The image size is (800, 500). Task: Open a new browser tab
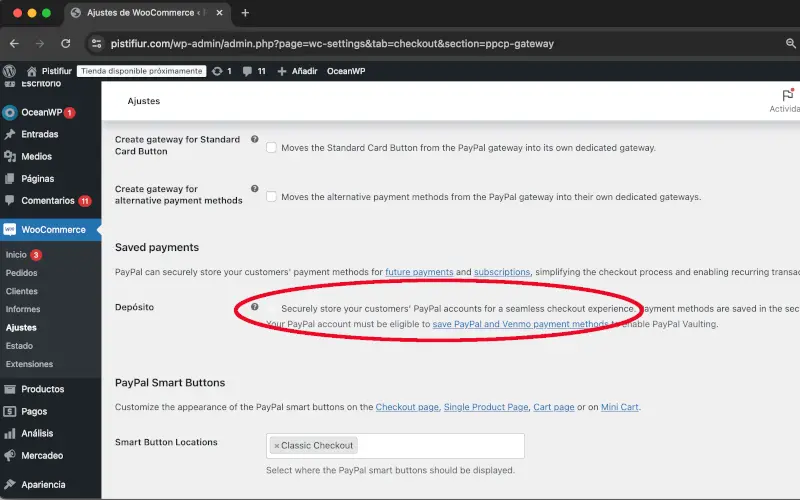(x=245, y=13)
